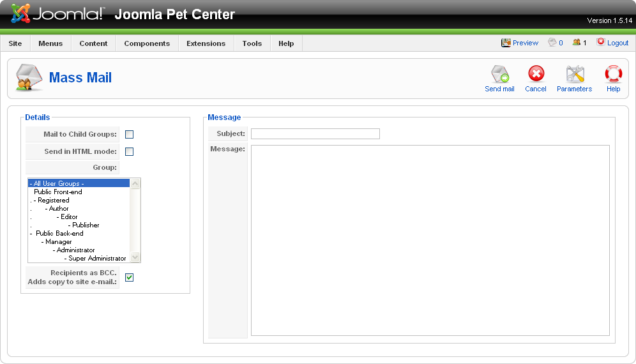Image resolution: width=636 pixels, height=364 pixels.
Task: Click the Preview icon in top bar
Action: coord(506,43)
